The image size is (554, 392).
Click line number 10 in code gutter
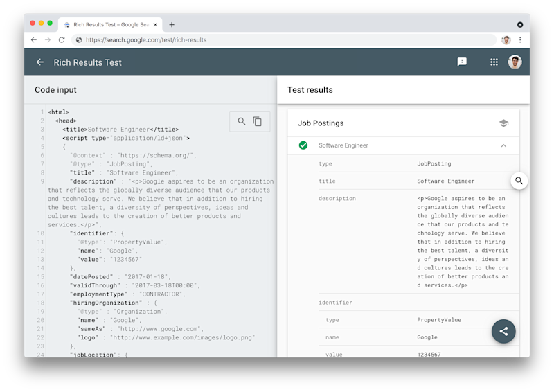41,233
